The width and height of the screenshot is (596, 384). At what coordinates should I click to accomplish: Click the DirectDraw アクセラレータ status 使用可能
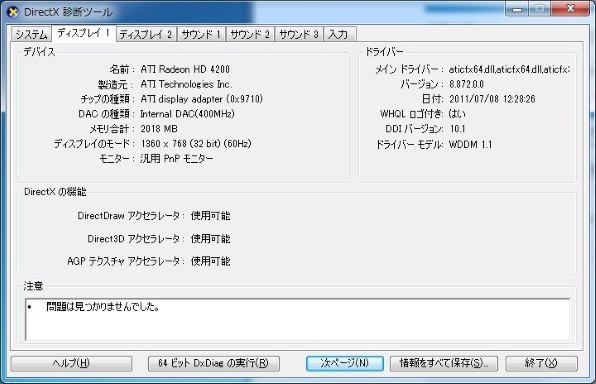pyautogui.click(x=211, y=216)
